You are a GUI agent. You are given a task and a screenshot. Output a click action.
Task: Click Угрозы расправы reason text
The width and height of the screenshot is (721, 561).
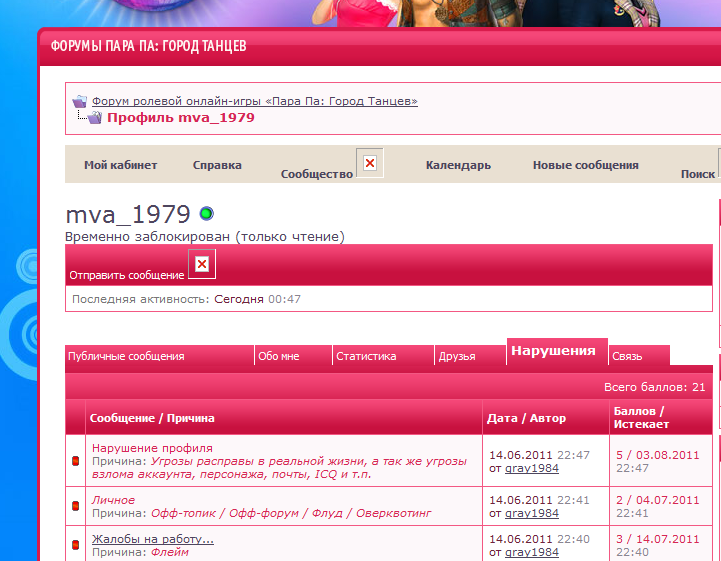coord(280,468)
